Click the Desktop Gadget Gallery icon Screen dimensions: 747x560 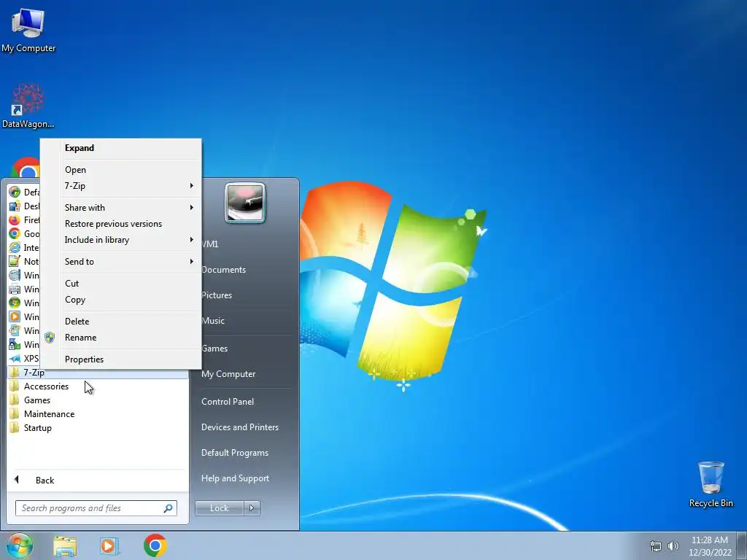[x=15, y=206]
